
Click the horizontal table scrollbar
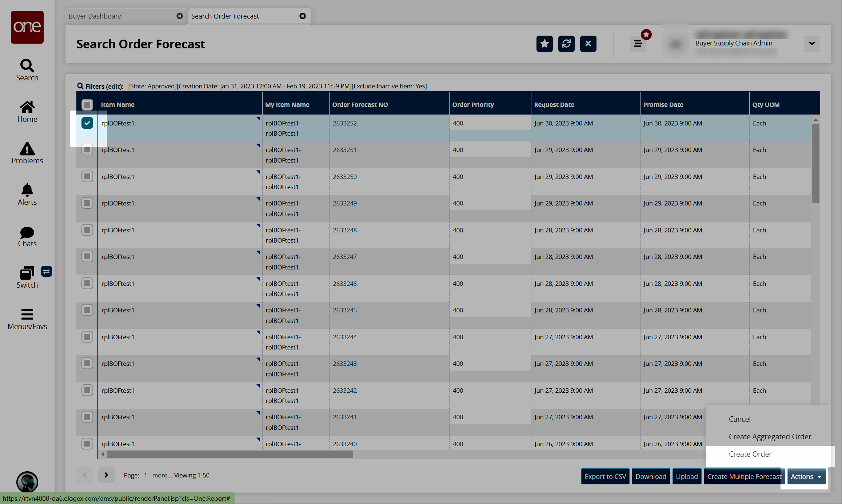230,454
